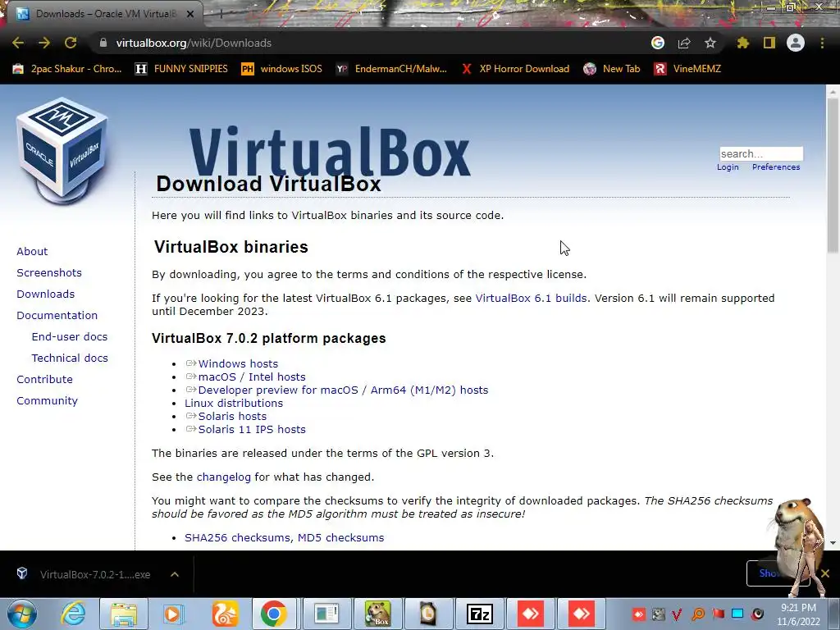This screenshot has height=630, width=840.
Task: Click the taskbar clock showing 9:21 PM
Action: tap(799, 614)
